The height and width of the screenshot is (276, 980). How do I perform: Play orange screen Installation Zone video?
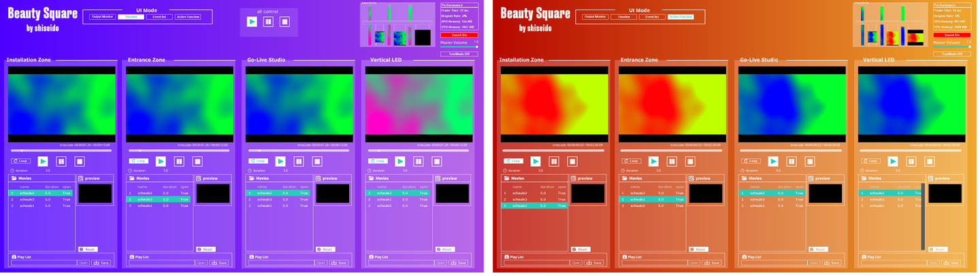click(536, 162)
